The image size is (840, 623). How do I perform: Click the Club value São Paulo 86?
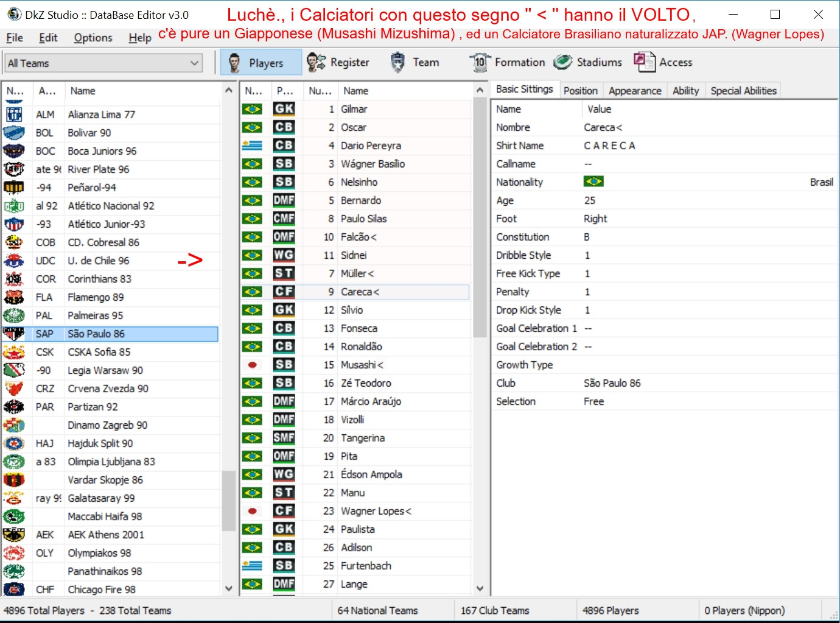point(612,383)
